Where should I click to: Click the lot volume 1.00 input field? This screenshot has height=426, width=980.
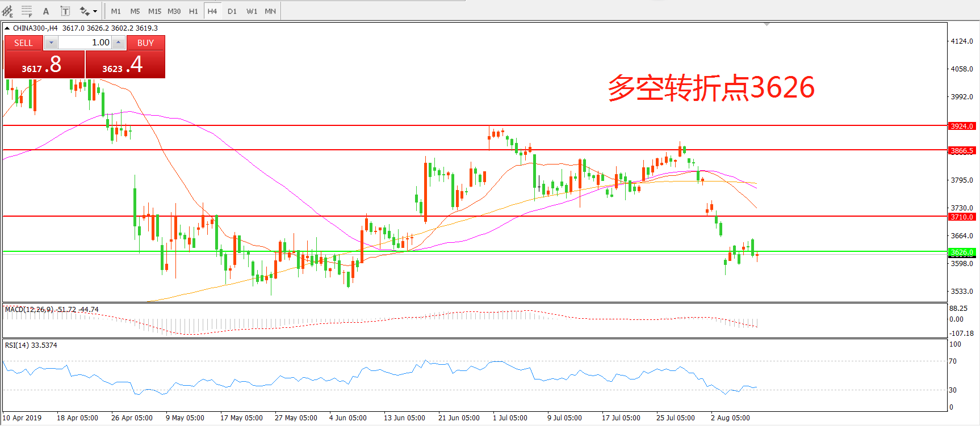click(x=85, y=43)
